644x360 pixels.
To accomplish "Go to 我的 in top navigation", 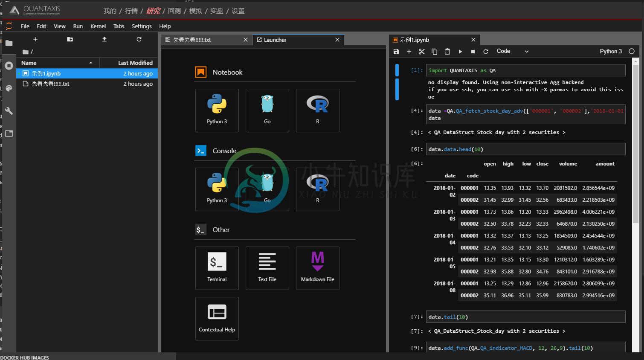I will 110,11.
